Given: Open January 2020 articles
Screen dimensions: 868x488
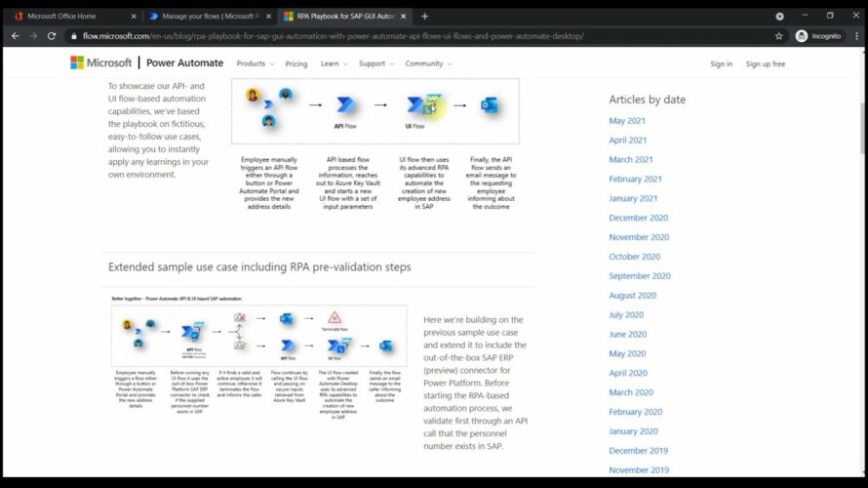Looking at the screenshot, I should click(633, 431).
